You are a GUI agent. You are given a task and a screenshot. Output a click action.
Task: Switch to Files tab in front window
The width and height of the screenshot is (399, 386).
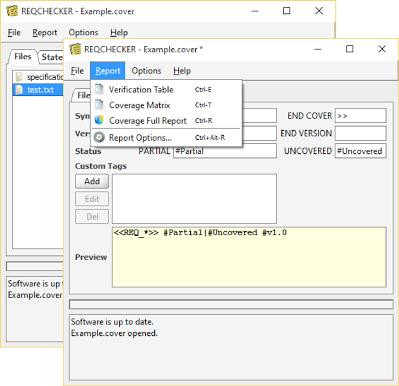(x=82, y=95)
